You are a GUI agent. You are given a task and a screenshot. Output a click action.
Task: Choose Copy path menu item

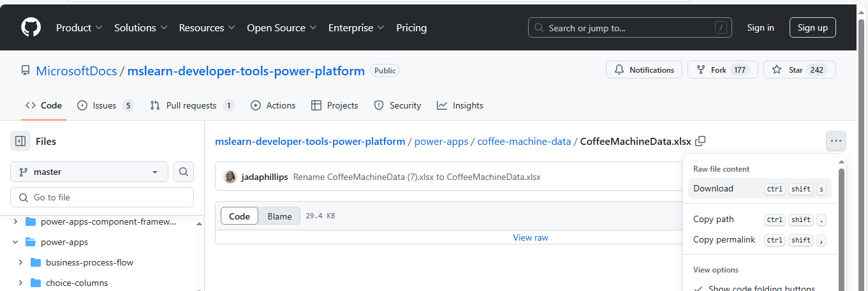click(x=760, y=219)
